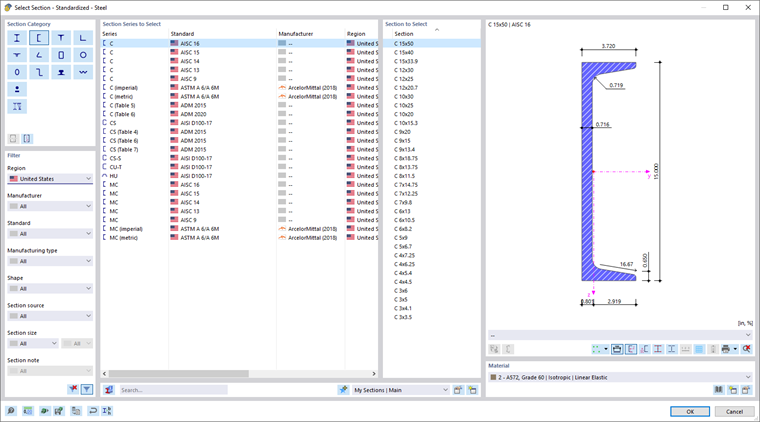Clear filters with the red X icon
This screenshot has height=422, width=760.
click(73, 389)
